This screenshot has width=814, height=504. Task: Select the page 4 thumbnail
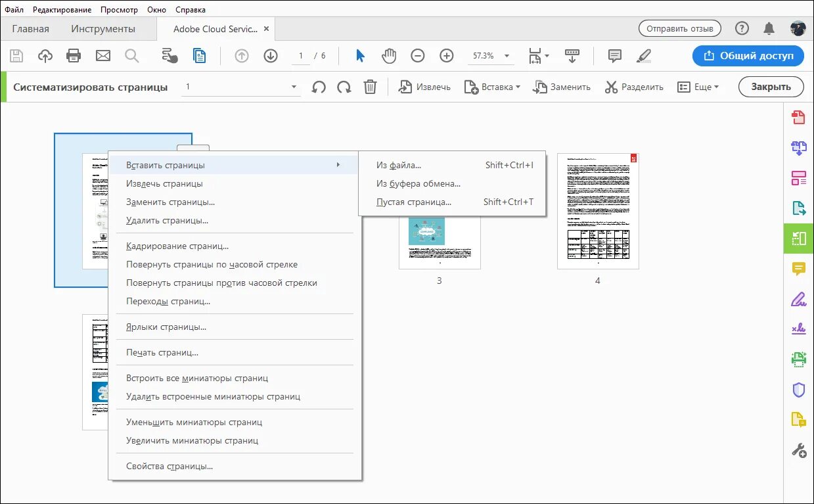(x=598, y=211)
